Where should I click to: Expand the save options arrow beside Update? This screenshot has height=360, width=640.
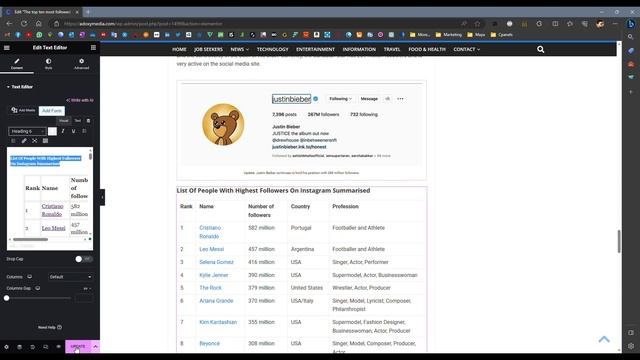point(96,347)
